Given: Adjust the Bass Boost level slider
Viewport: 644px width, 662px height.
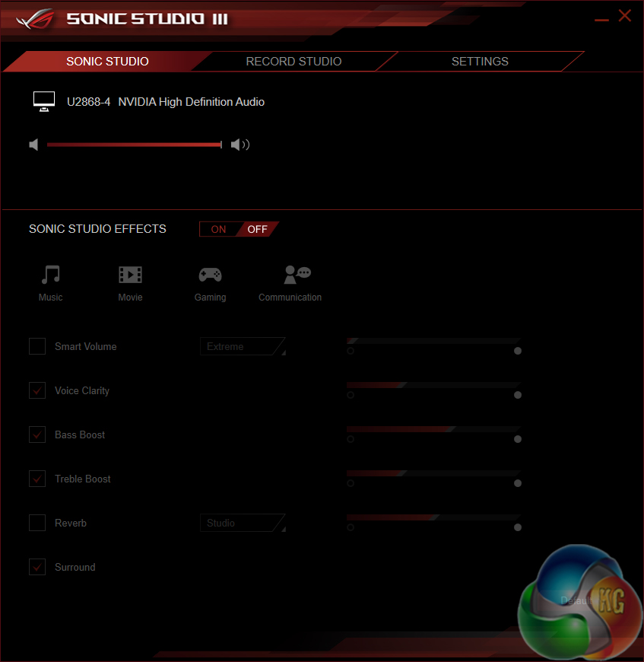Looking at the screenshot, I should coord(433,429).
